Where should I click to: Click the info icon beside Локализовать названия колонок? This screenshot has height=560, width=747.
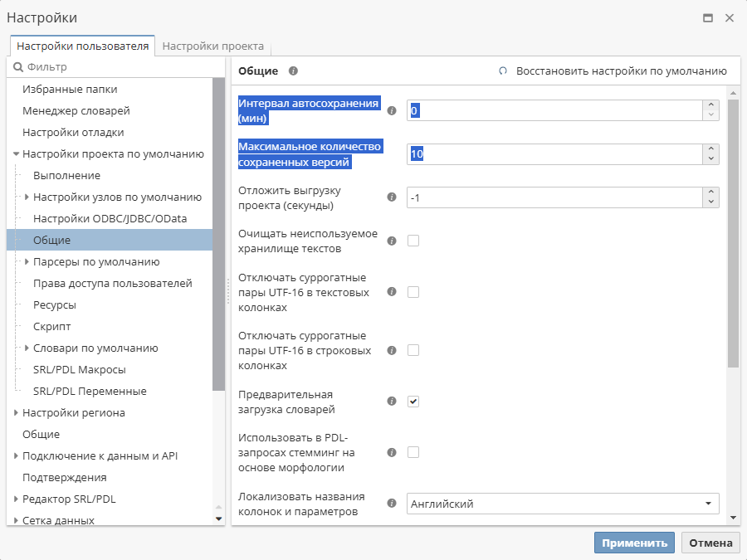pos(391,503)
